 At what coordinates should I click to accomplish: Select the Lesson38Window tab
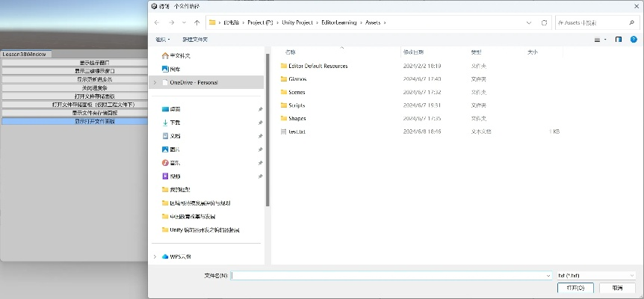point(24,55)
